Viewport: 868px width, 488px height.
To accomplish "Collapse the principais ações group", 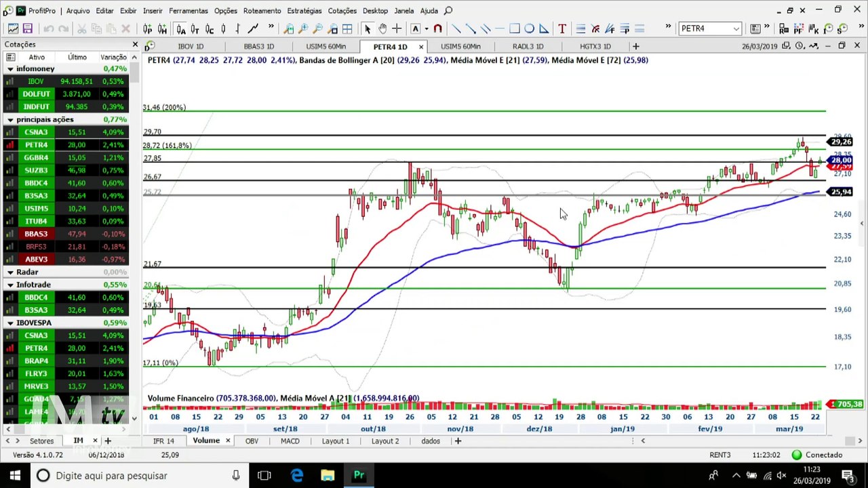I will coord(10,119).
